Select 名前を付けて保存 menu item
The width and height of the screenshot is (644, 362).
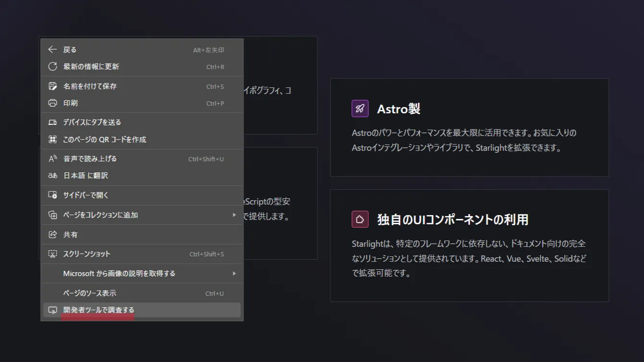tap(142, 86)
